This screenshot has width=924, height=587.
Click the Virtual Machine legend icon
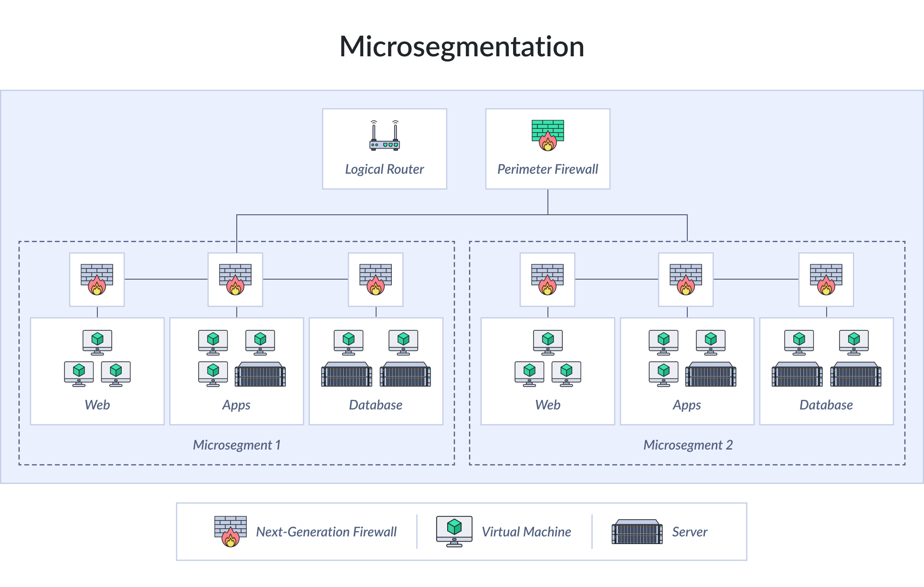point(454,532)
